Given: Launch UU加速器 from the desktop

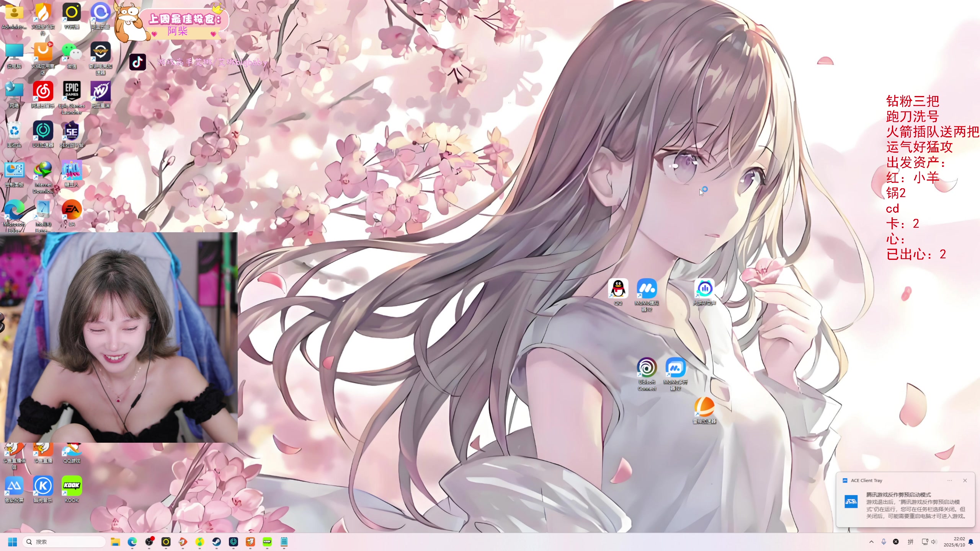Looking at the screenshot, I should coord(43,135).
